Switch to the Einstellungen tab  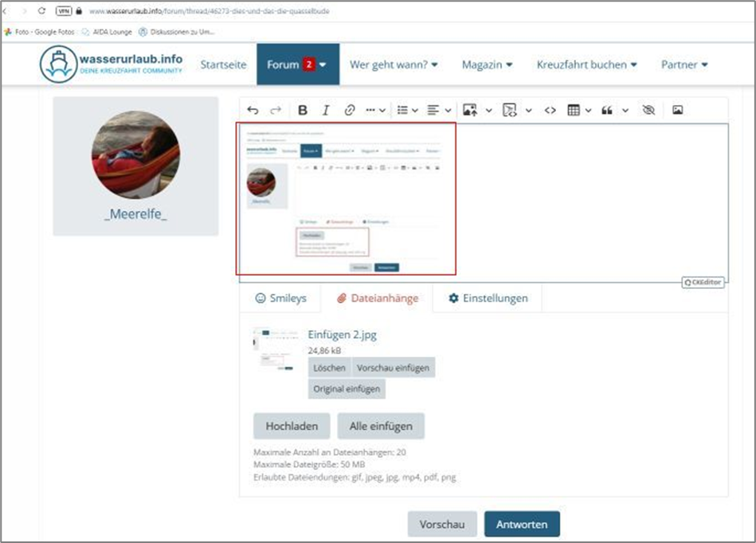488,299
